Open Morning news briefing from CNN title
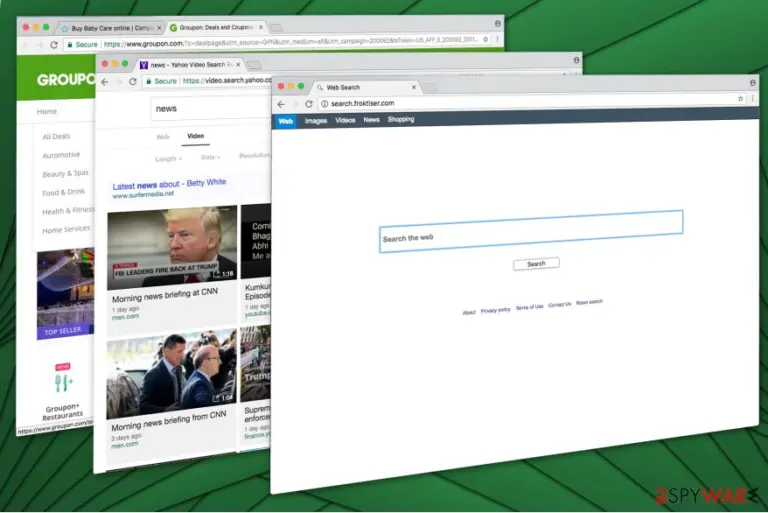Viewport: 768px width, 513px height. [x=168, y=421]
